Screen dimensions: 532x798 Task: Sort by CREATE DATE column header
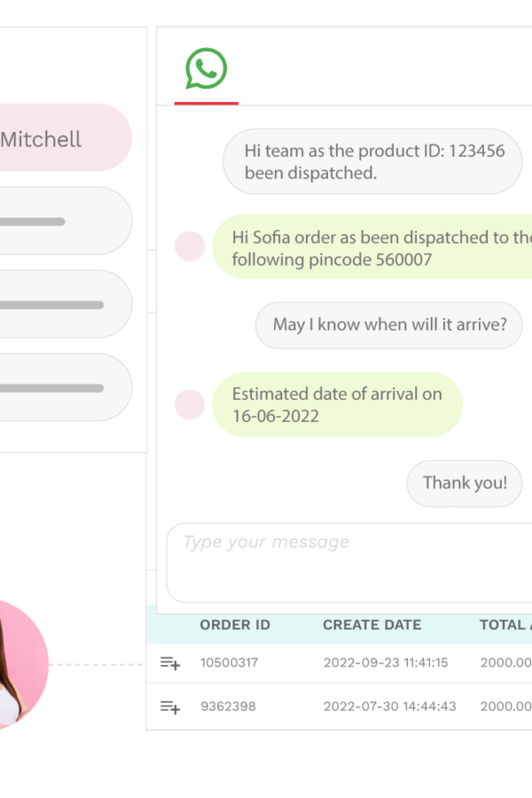point(372,625)
